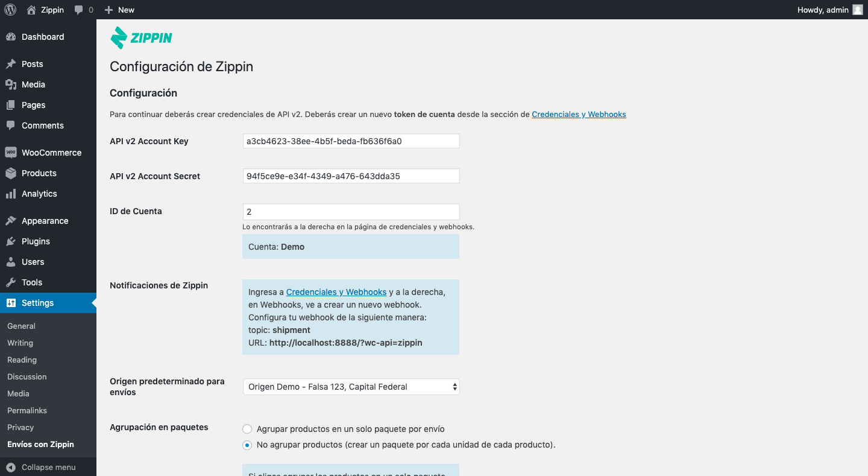
Task: Click the API v2 Account Secret field
Action: click(351, 176)
